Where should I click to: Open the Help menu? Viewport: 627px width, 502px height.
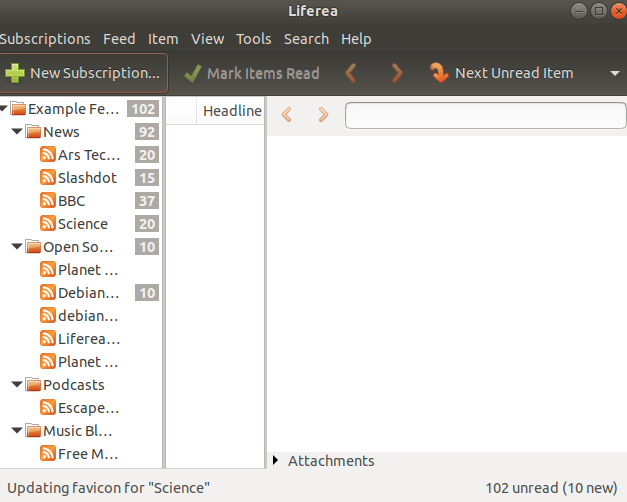[356, 39]
